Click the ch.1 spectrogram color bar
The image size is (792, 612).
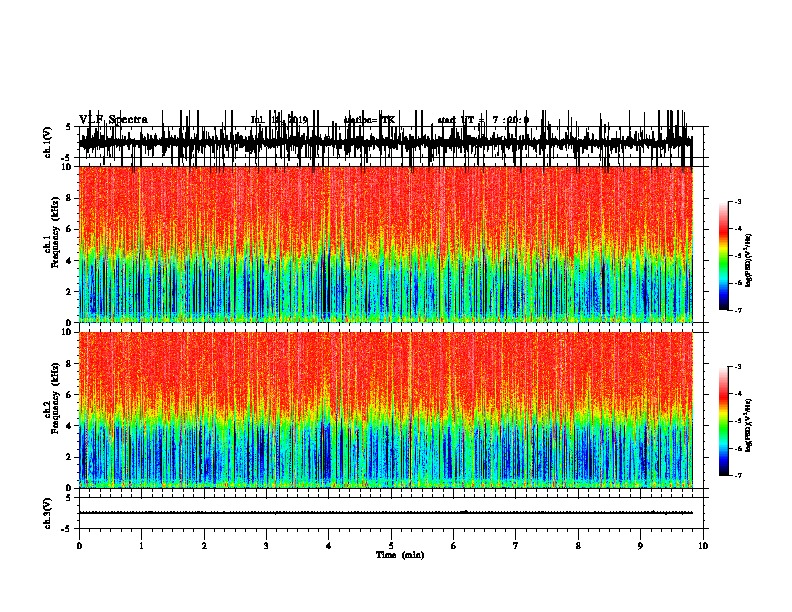coord(724,256)
